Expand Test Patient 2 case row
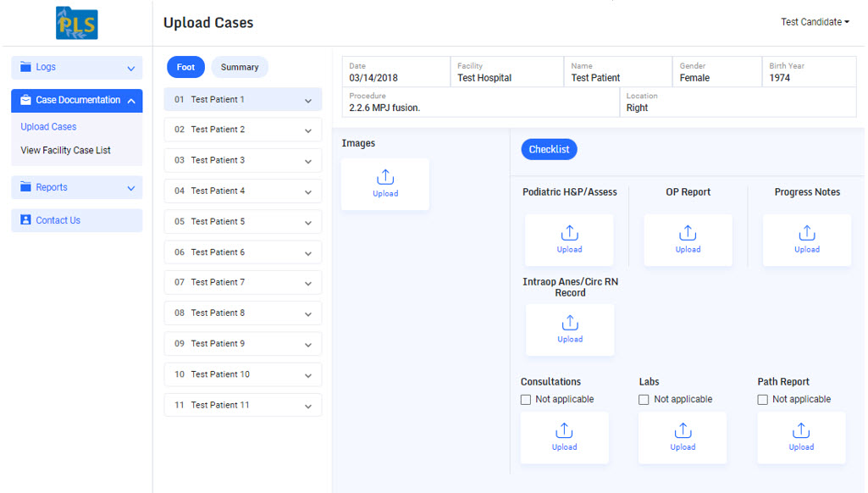The width and height of the screenshot is (868, 493). tap(242, 130)
